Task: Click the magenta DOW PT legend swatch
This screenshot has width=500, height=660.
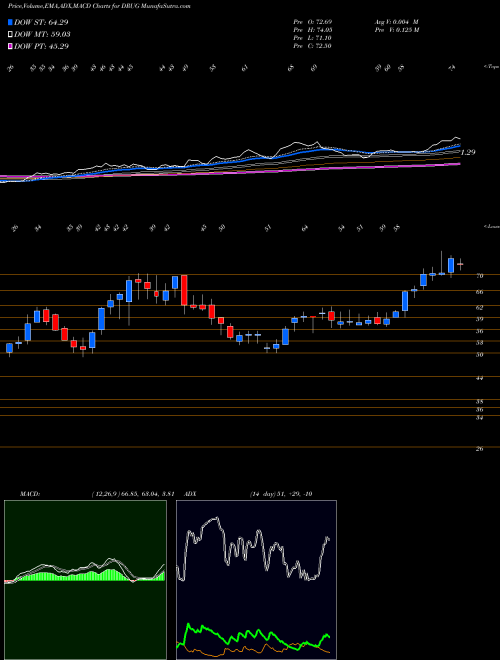Action: click(10, 46)
